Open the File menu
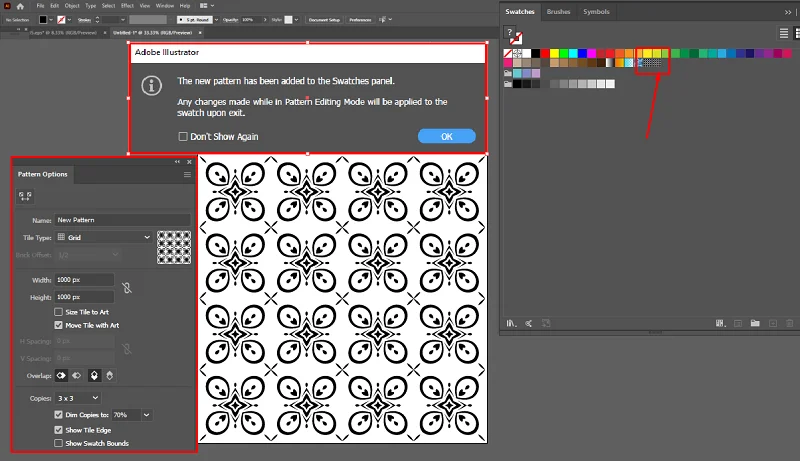The width and height of the screenshot is (800, 461). (40, 6)
